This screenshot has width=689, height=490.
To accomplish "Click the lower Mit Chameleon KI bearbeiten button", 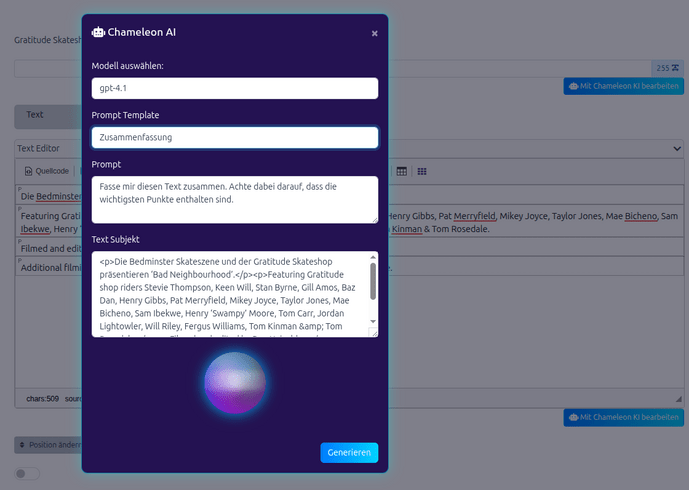I will click(x=623, y=417).
